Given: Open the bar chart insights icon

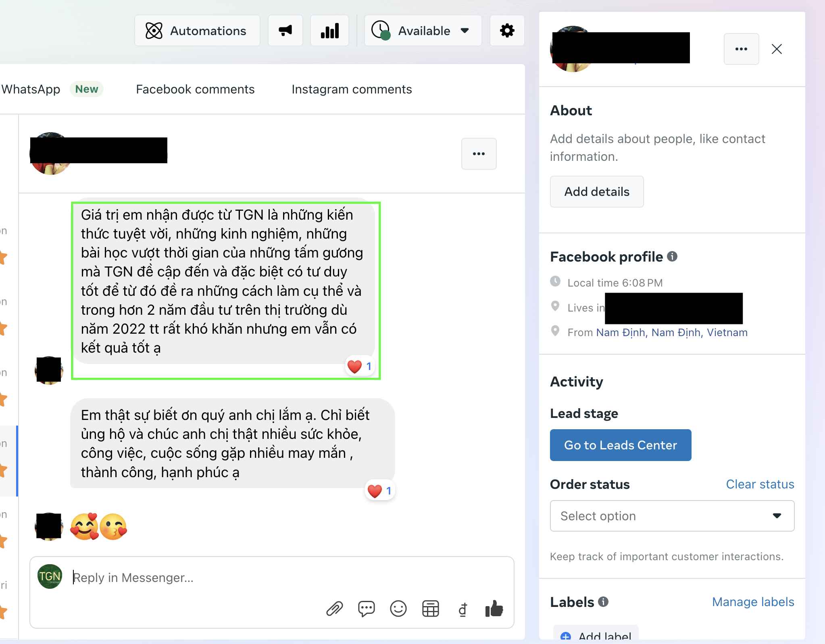Looking at the screenshot, I should [x=329, y=31].
